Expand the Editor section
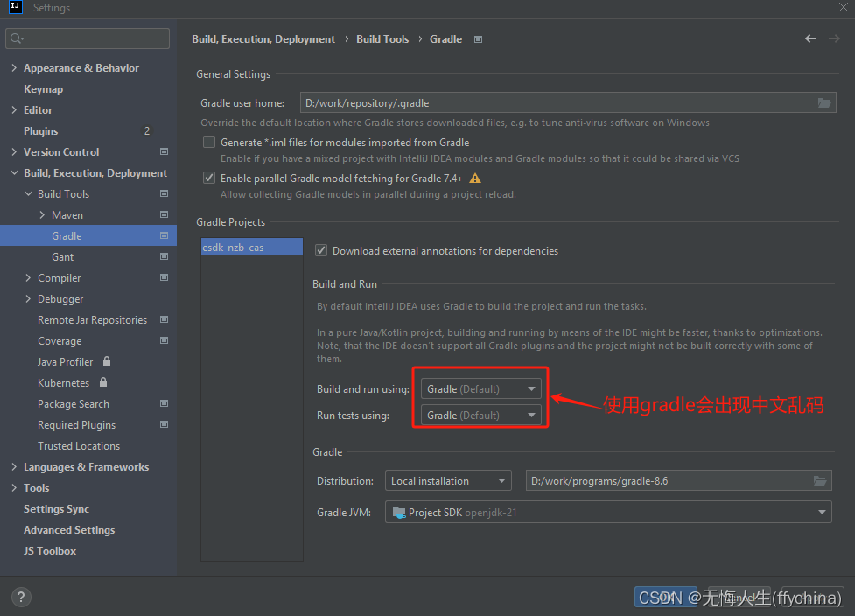855x616 pixels. 14,109
